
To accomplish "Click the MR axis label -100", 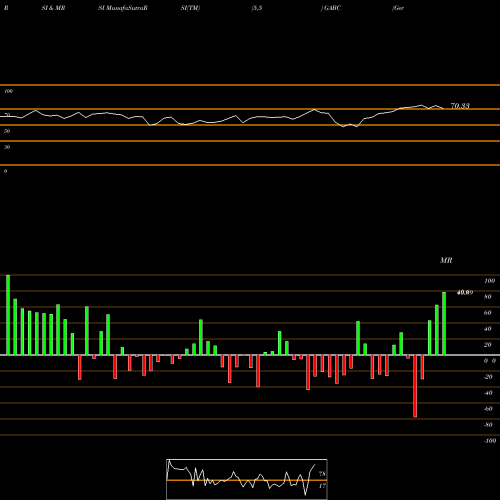I will 490,441.
